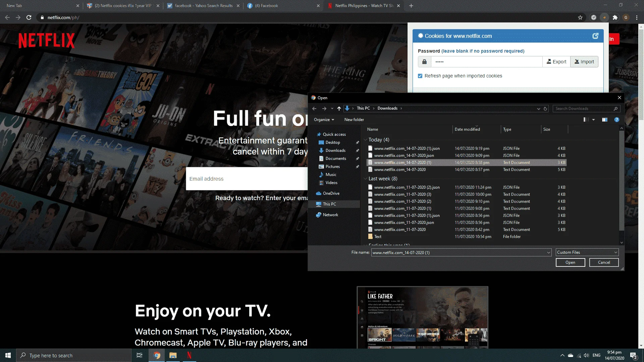Click the cookie password input field
The width and height of the screenshot is (644, 362).
(487, 62)
